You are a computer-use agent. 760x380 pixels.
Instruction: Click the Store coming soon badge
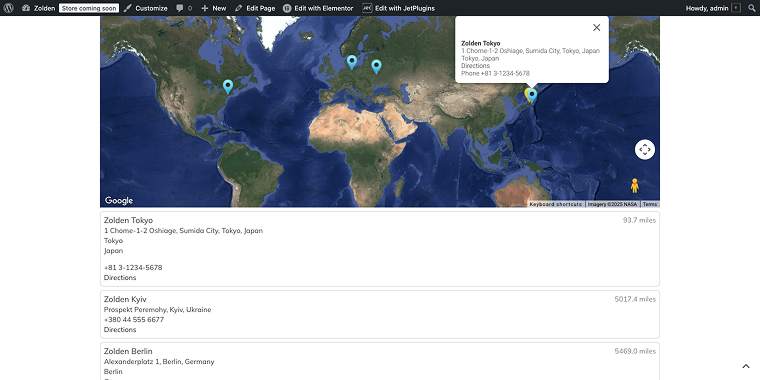click(89, 8)
